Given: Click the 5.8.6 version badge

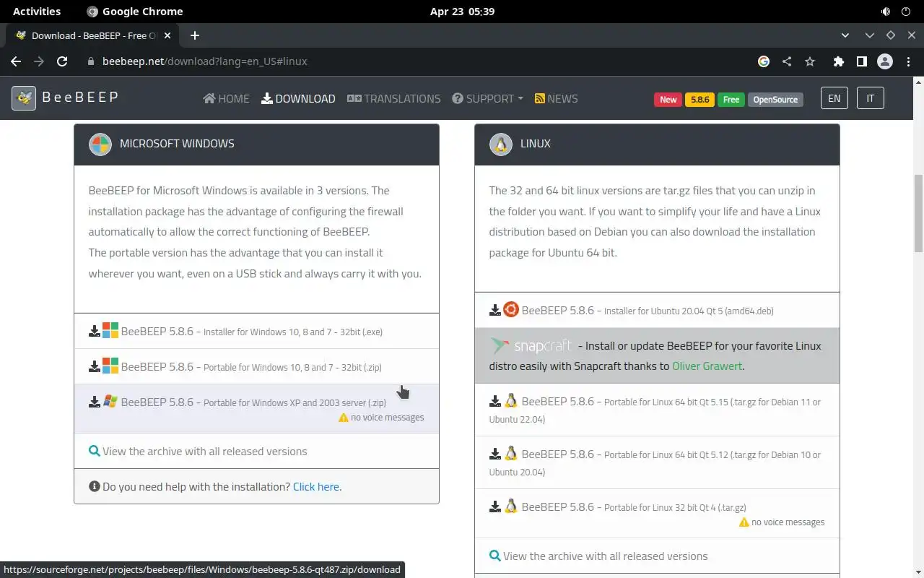Looking at the screenshot, I should tap(699, 100).
